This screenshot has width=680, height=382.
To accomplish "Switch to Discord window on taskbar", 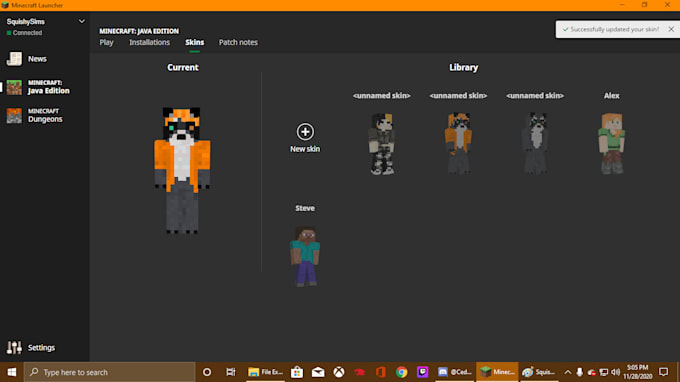I will [454, 372].
